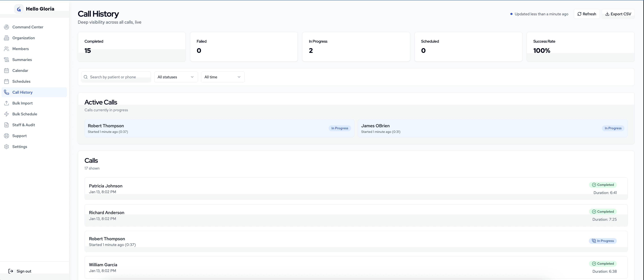Click Richard Anderson's Completed status badge

tap(603, 212)
